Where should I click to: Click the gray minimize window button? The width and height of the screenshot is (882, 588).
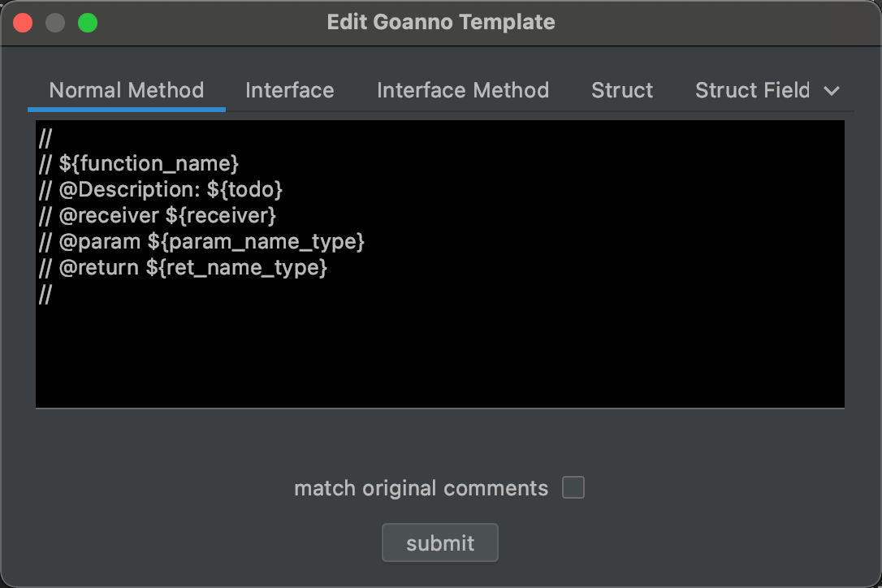pyautogui.click(x=55, y=23)
